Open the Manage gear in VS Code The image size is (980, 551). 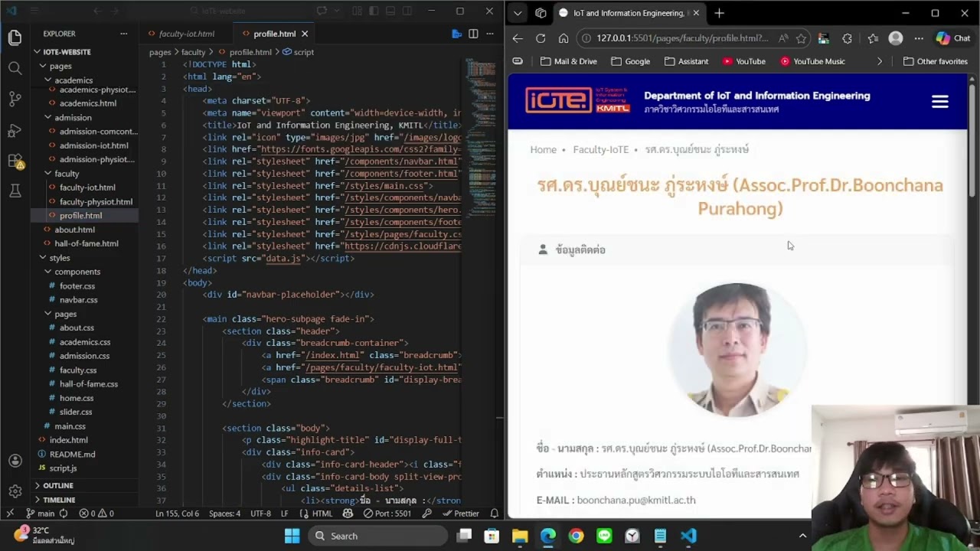pyautogui.click(x=15, y=491)
